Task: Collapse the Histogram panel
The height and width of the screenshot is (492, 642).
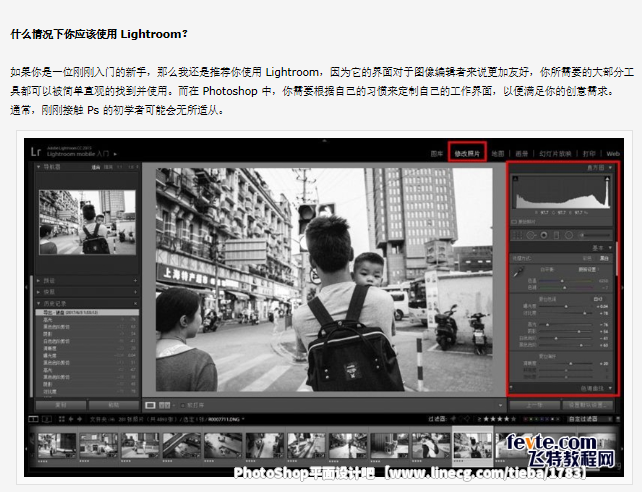Action: (x=610, y=167)
